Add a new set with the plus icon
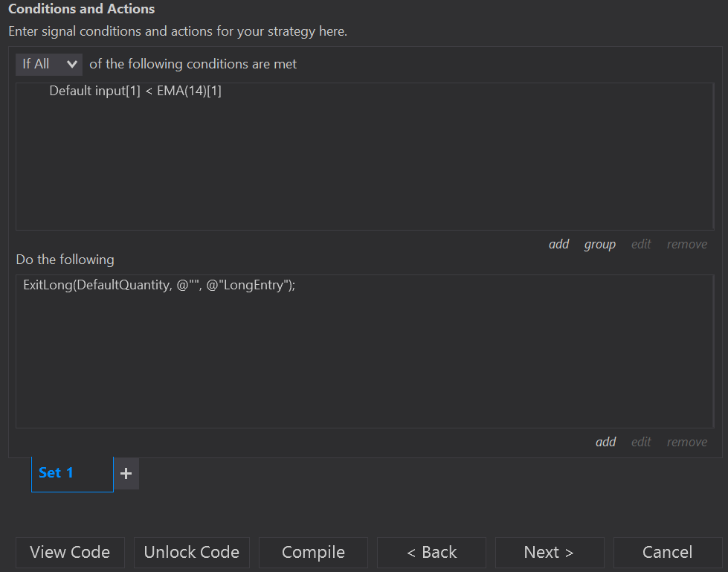 [x=126, y=473]
